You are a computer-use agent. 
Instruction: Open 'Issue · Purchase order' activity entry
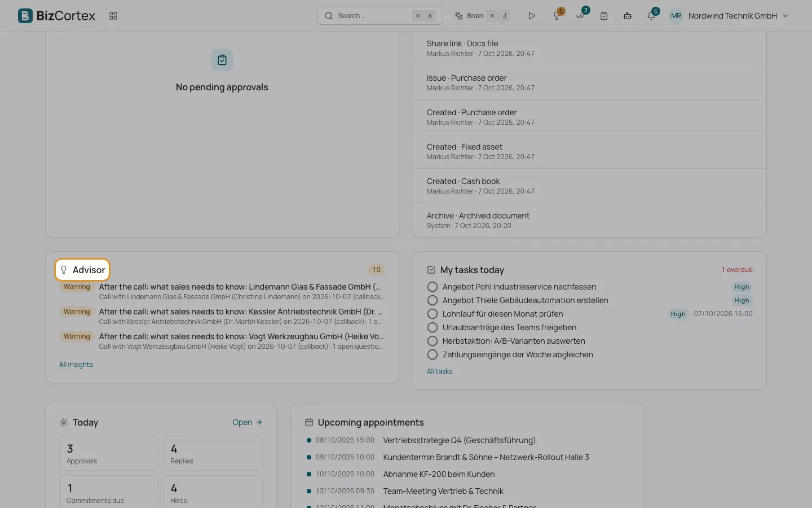[x=590, y=82]
